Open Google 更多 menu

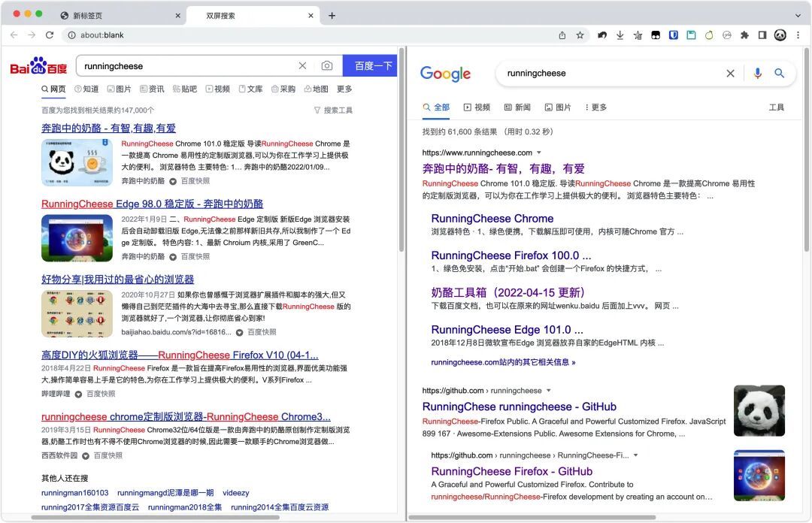click(x=595, y=107)
